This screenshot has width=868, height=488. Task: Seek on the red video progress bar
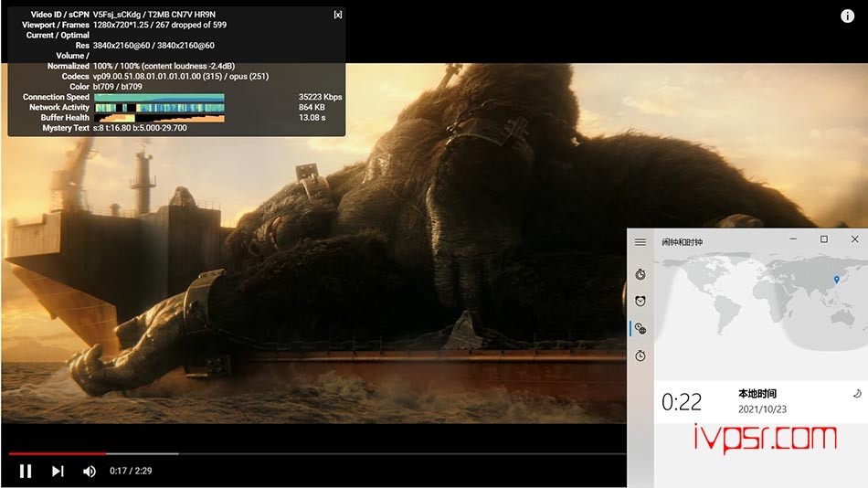click(x=57, y=453)
